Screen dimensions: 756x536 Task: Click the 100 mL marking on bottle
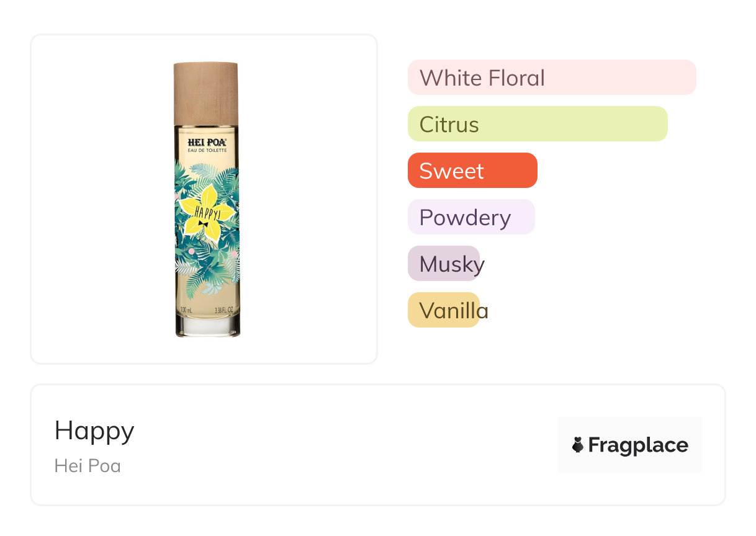coord(186,310)
